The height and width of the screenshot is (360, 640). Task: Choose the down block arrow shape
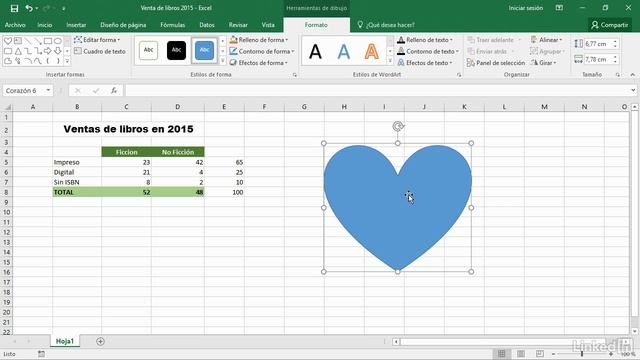pos(58,51)
